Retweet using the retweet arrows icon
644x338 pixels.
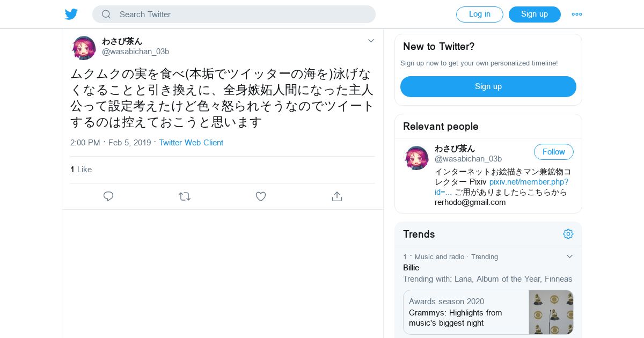[x=185, y=196]
